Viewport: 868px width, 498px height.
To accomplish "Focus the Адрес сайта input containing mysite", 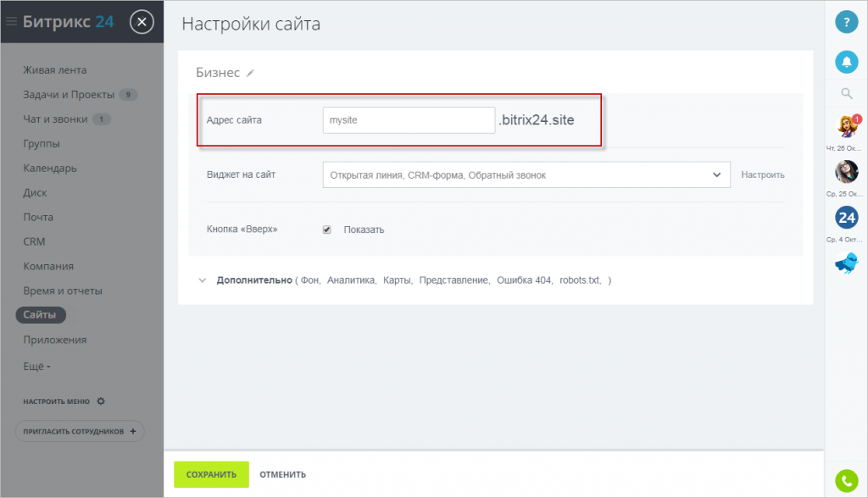I will click(409, 120).
